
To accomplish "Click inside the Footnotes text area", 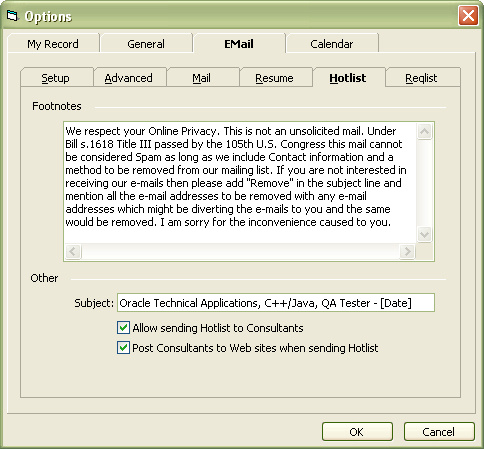I will tap(240, 183).
